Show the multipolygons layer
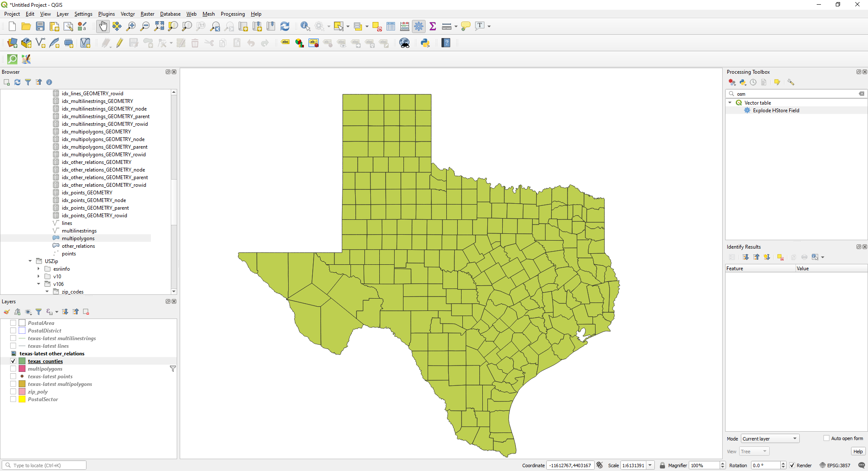Image resolution: width=868 pixels, height=471 pixels. point(13,368)
